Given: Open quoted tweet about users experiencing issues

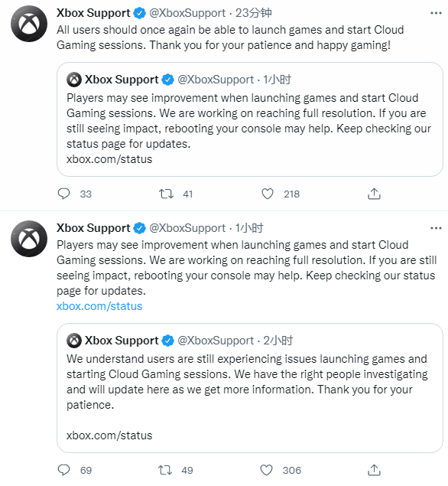Looking at the screenshot, I should coord(250,388).
